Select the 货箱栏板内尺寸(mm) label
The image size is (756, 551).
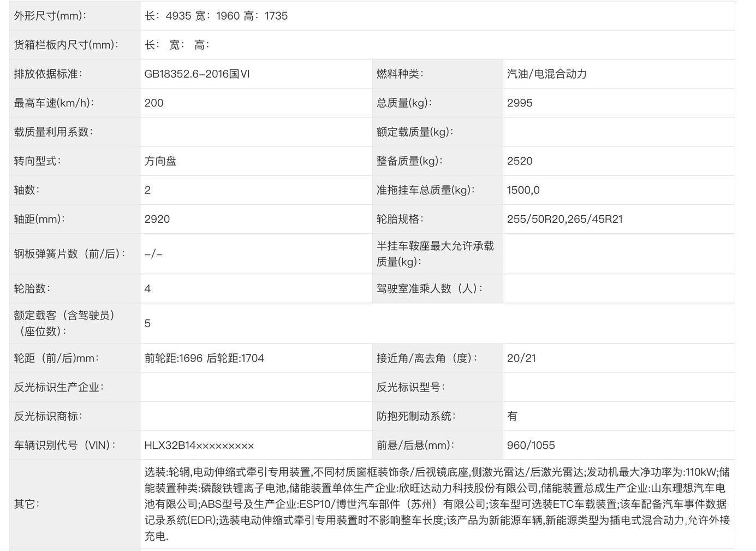(66, 45)
